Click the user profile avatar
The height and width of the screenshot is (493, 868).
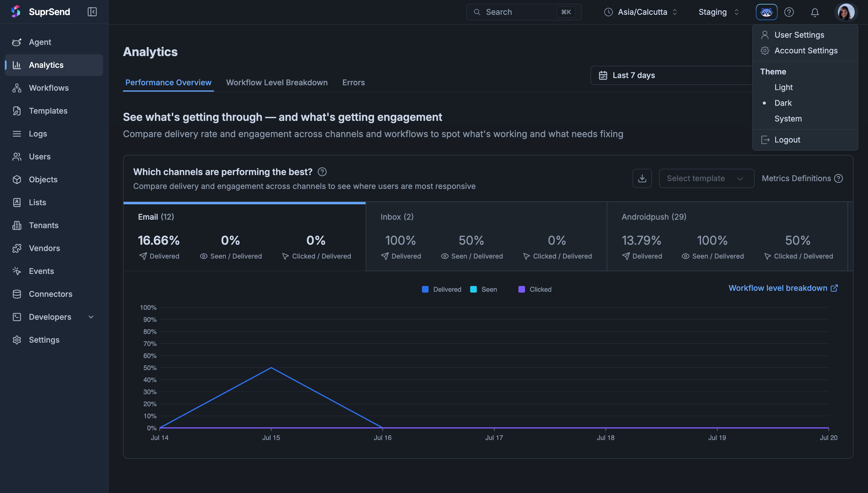click(x=846, y=12)
